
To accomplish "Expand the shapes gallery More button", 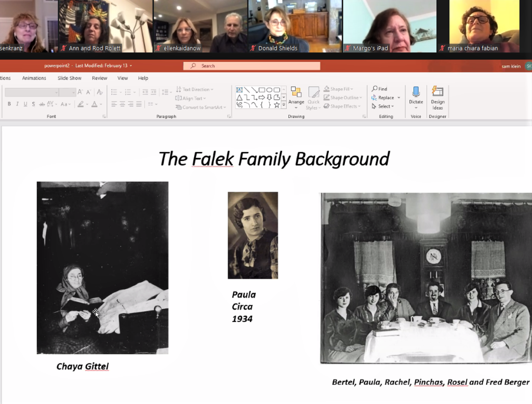I will (284, 105).
